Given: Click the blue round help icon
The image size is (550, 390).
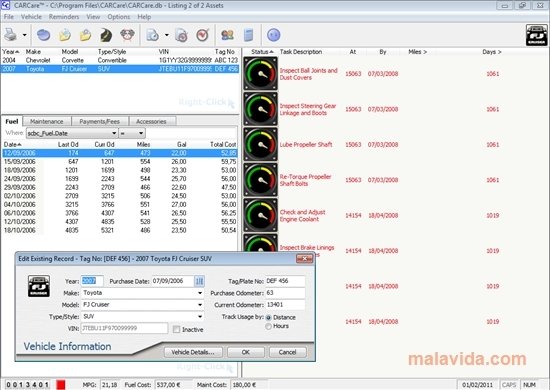Looking at the screenshot, I should pyautogui.click(x=274, y=35).
